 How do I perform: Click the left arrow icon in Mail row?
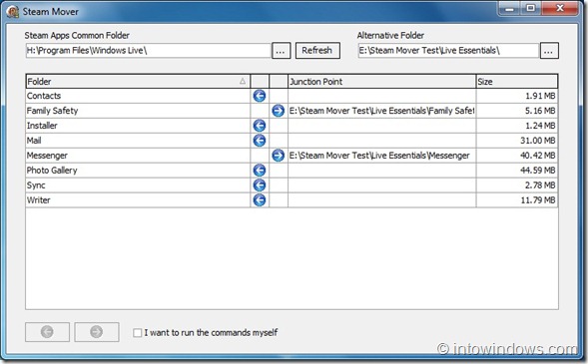click(x=260, y=141)
